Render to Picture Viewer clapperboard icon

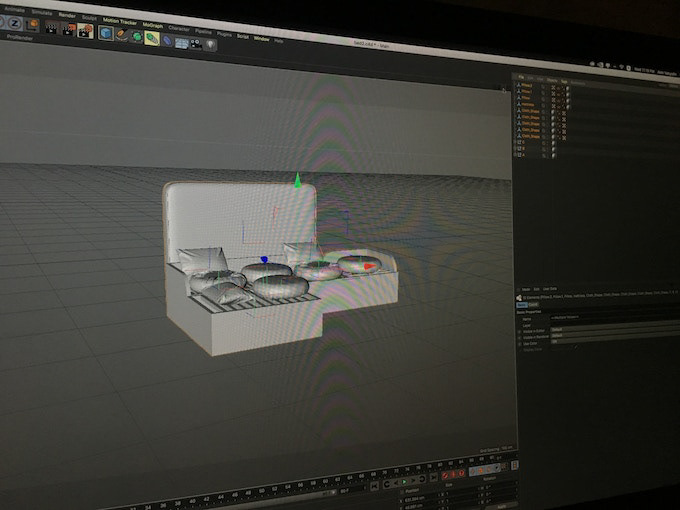(68, 29)
